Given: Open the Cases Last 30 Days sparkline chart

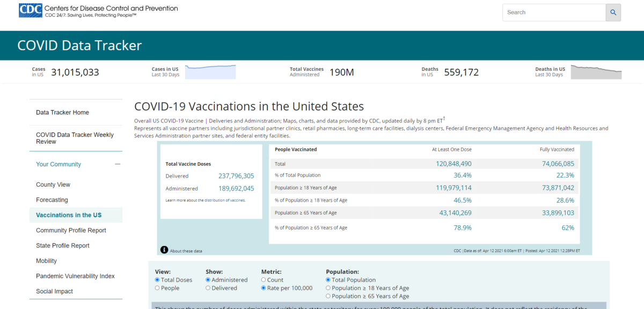Looking at the screenshot, I should (210, 72).
